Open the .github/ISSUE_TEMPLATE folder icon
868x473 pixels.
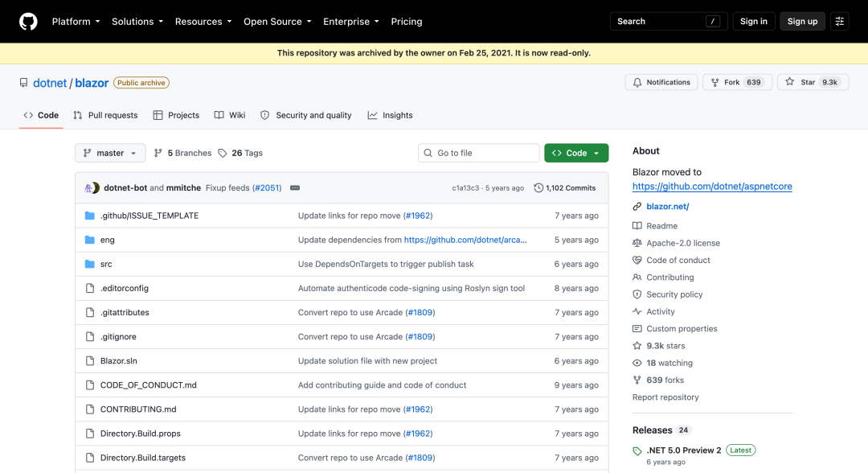coord(90,216)
